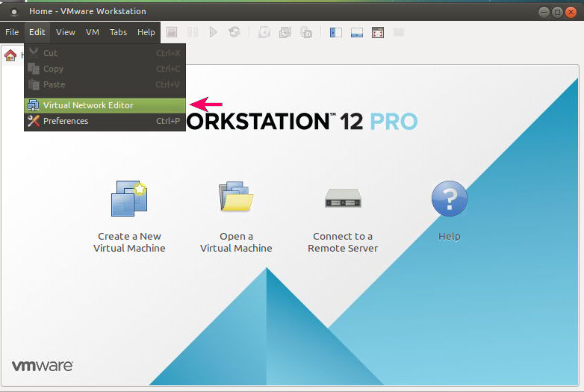Click the Open a Virtual Machine folder icon
This screenshot has height=392, width=584.
tap(236, 199)
